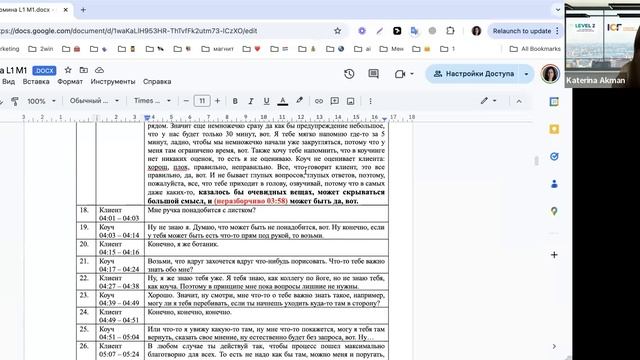Screen dimensions: 640x360
Task: Click the Настройки Доступа share button
Action: pos(474,74)
